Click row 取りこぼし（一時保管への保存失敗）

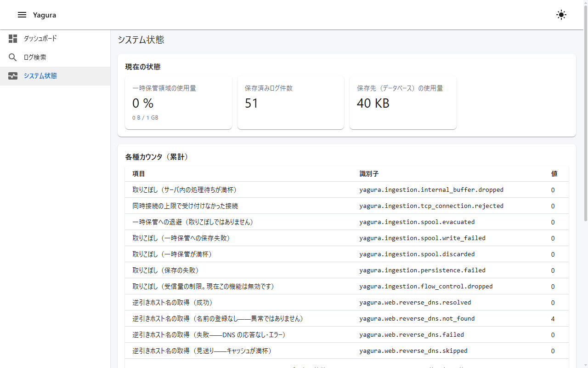click(347, 238)
